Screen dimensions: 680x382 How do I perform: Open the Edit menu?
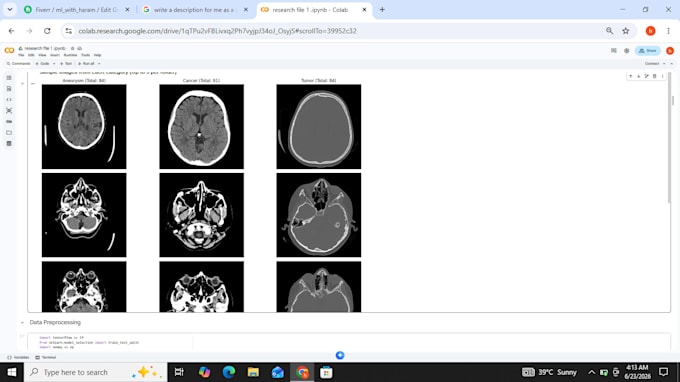[31, 55]
